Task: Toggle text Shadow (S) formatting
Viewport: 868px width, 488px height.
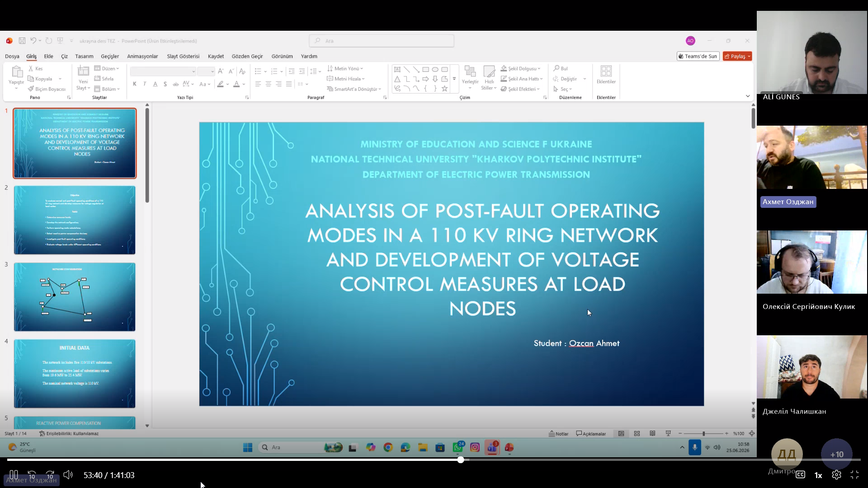Action: coord(165,84)
